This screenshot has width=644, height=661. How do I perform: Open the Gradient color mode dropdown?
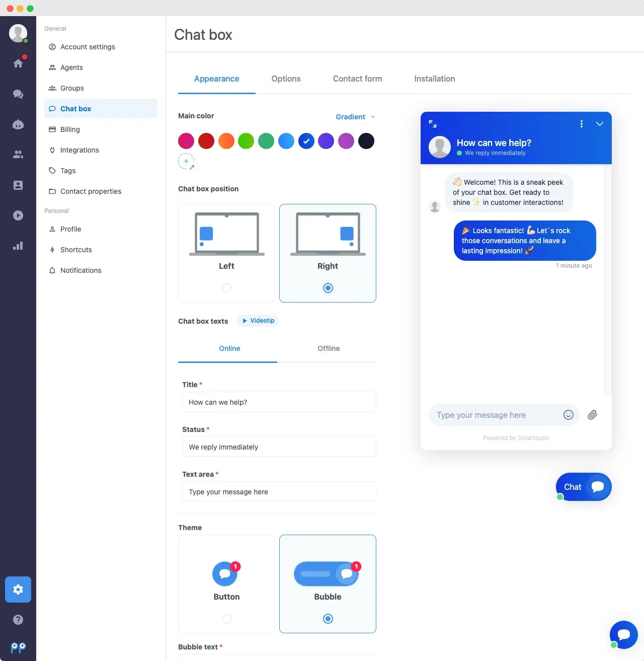pyautogui.click(x=355, y=117)
